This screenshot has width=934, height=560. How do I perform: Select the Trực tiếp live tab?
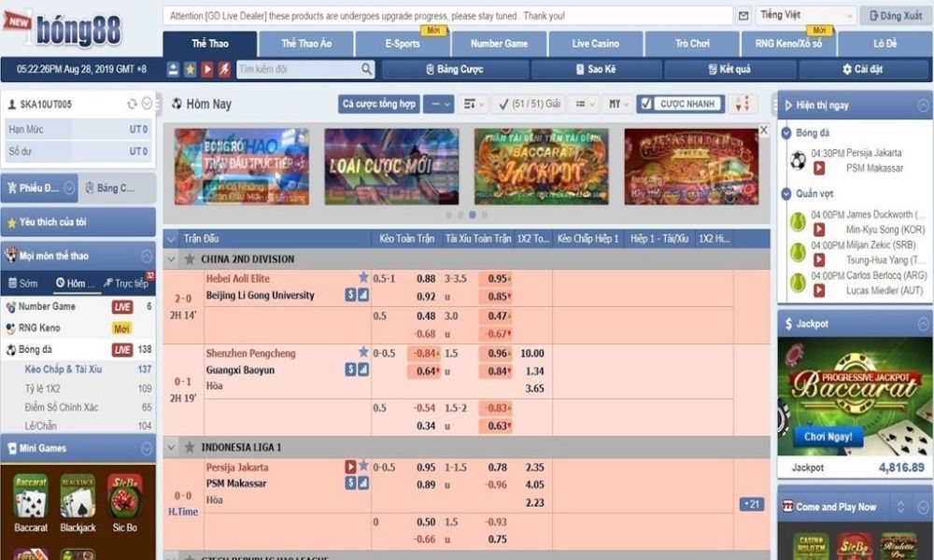pyautogui.click(x=127, y=284)
